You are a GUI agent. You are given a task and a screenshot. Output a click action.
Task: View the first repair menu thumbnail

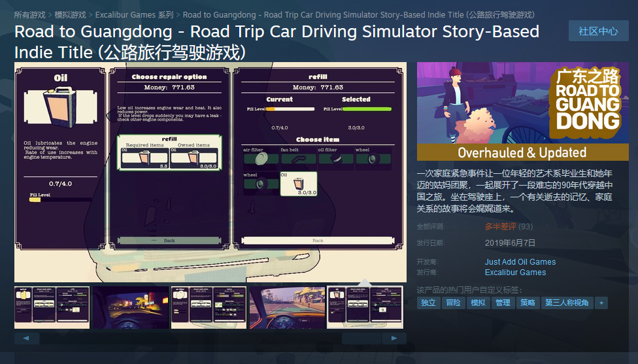coord(52,307)
